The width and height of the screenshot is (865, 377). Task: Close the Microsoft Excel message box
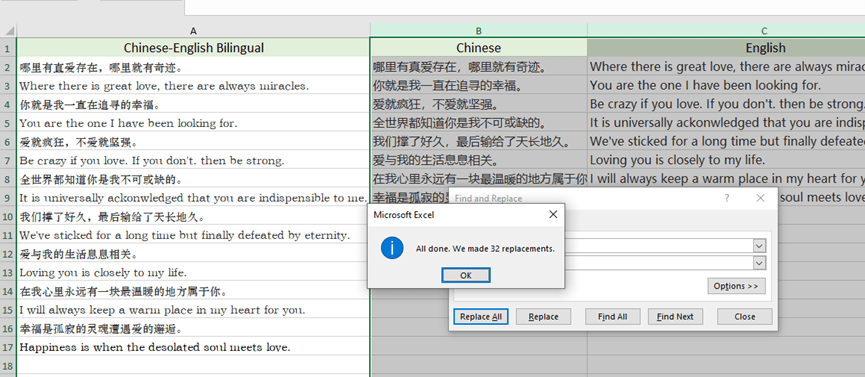tap(553, 215)
